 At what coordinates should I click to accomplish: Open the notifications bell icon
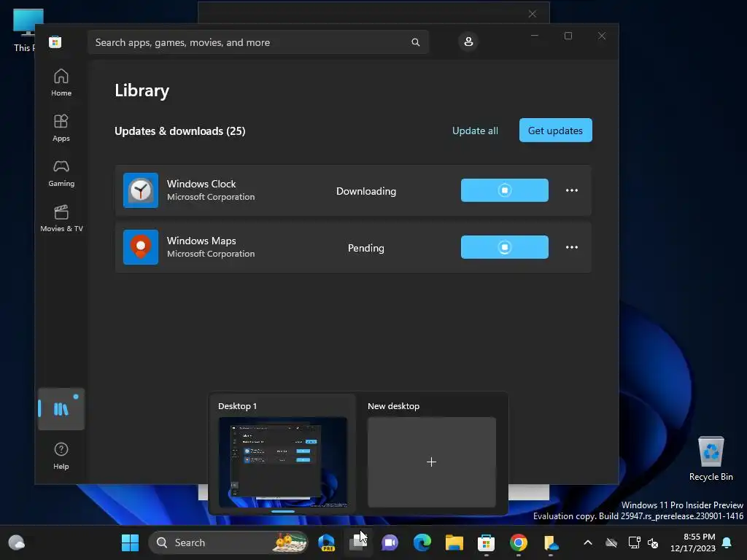[727, 542]
